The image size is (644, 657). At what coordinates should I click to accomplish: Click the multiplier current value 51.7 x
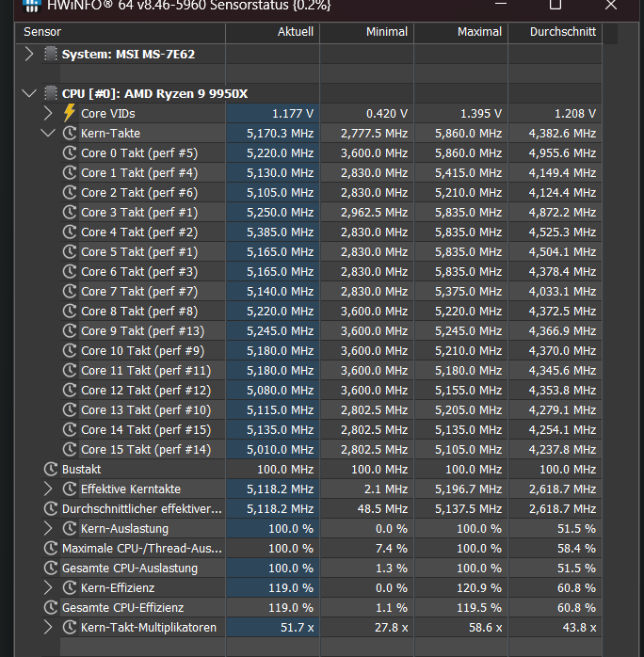(297, 627)
